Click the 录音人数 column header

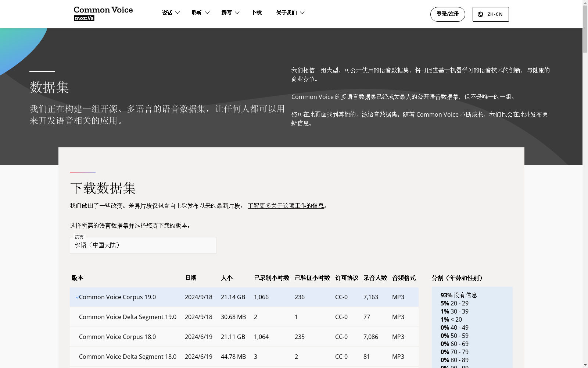coord(375,278)
